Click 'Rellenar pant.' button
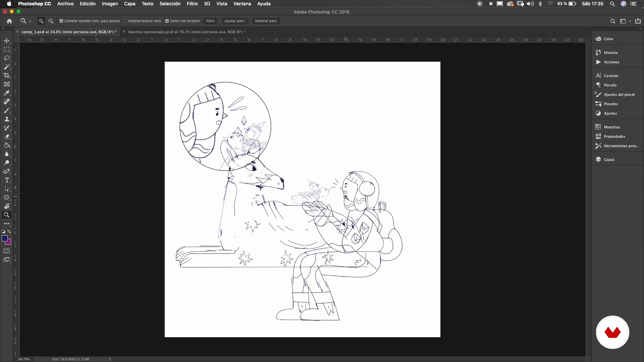The width and height of the screenshot is (644, 362). point(266,21)
